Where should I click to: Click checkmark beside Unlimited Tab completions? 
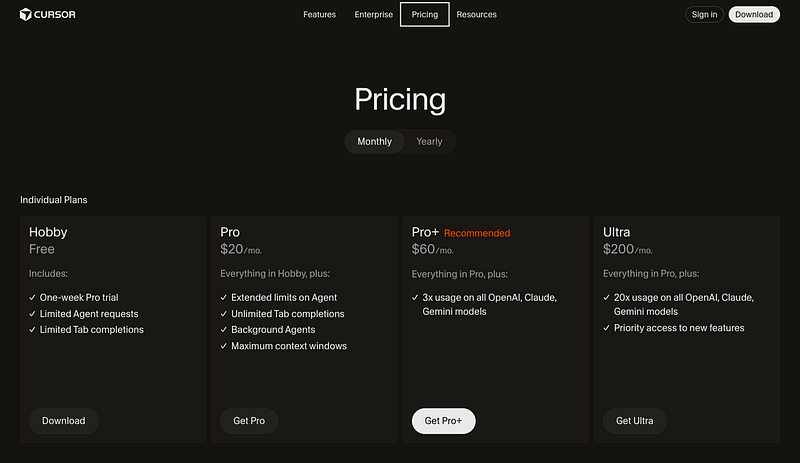[224, 314]
